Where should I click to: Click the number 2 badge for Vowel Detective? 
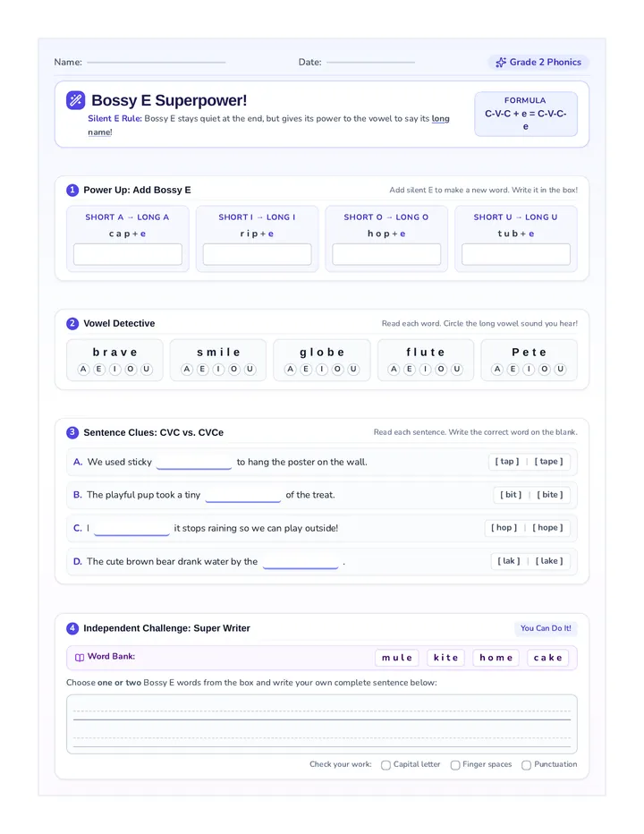pyautogui.click(x=72, y=323)
